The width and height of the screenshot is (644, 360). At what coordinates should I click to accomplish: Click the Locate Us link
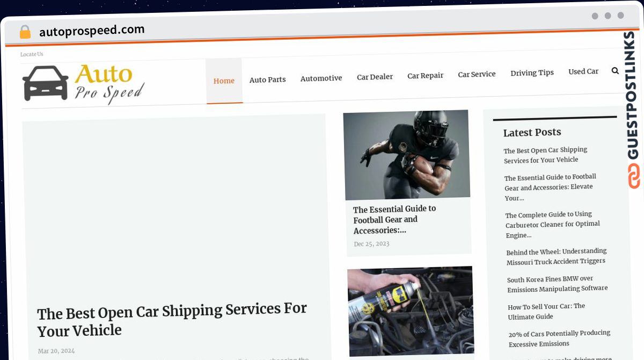pyautogui.click(x=32, y=54)
